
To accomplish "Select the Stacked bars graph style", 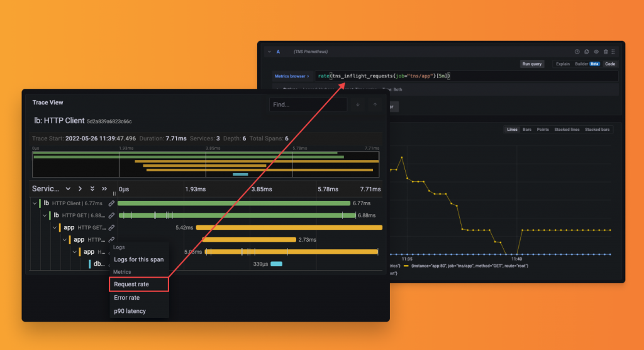I will coord(597,130).
